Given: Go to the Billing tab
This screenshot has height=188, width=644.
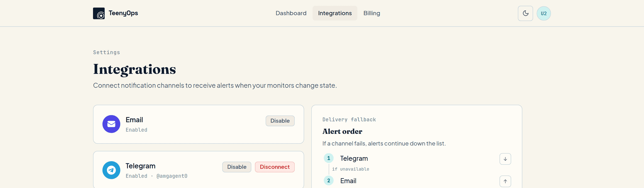Looking at the screenshot, I should [x=372, y=13].
